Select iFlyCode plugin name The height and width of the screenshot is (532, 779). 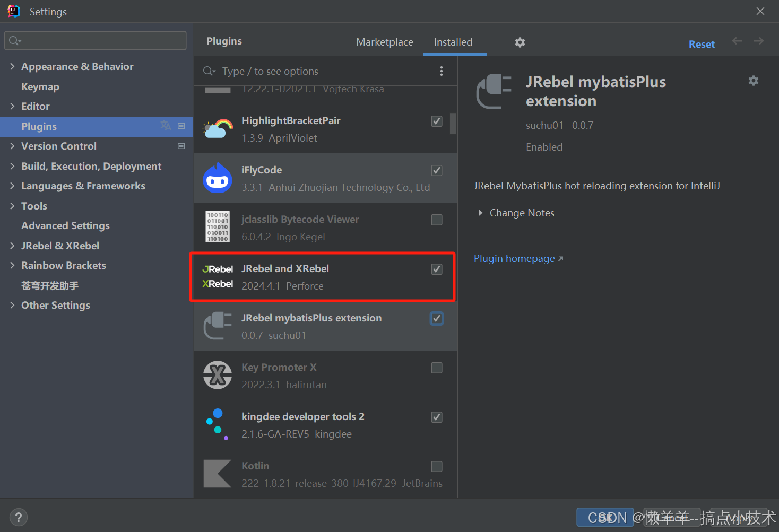tap(262, 170)
